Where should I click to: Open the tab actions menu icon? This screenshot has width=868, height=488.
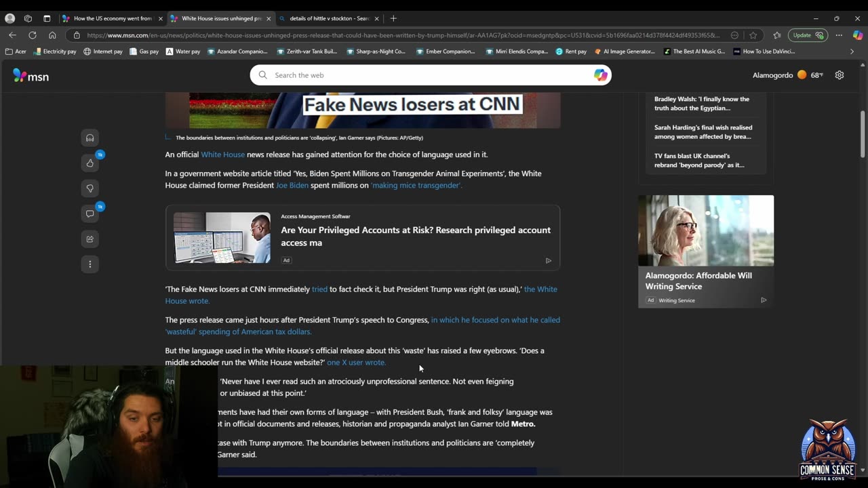tap(47, 18)
